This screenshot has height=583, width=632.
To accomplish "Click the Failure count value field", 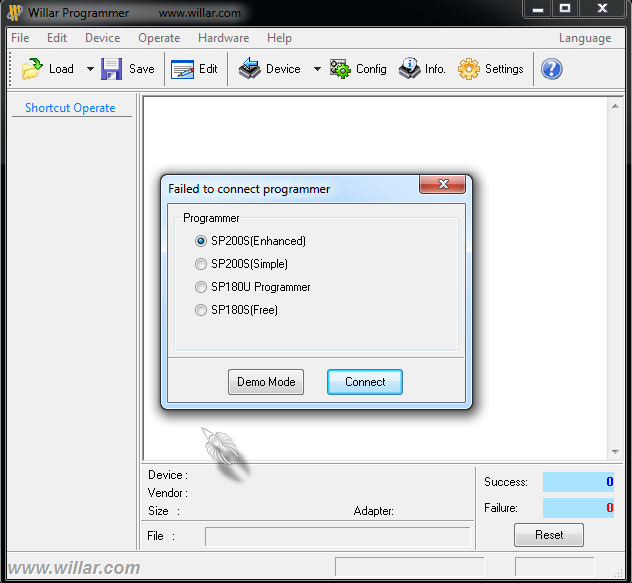I will pyautogui.click(x=578, y=508).
